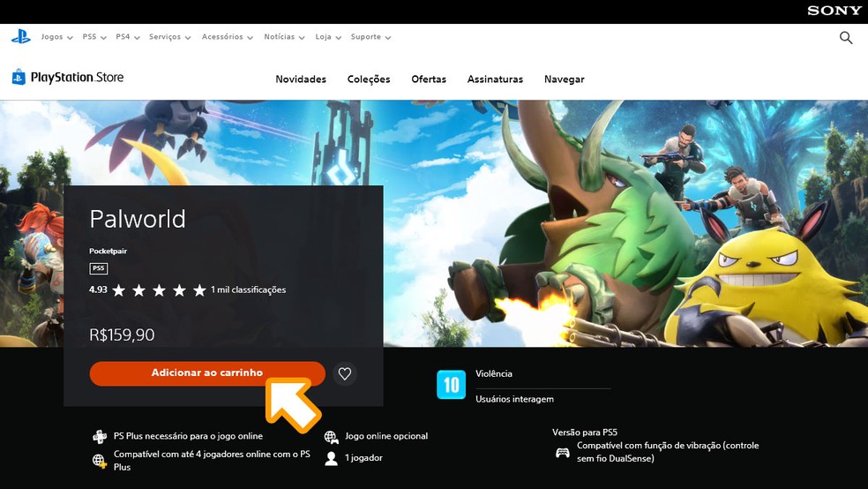868x489 pixels.
Task: Open the Navegar store tab
Action: click(564, 79)
